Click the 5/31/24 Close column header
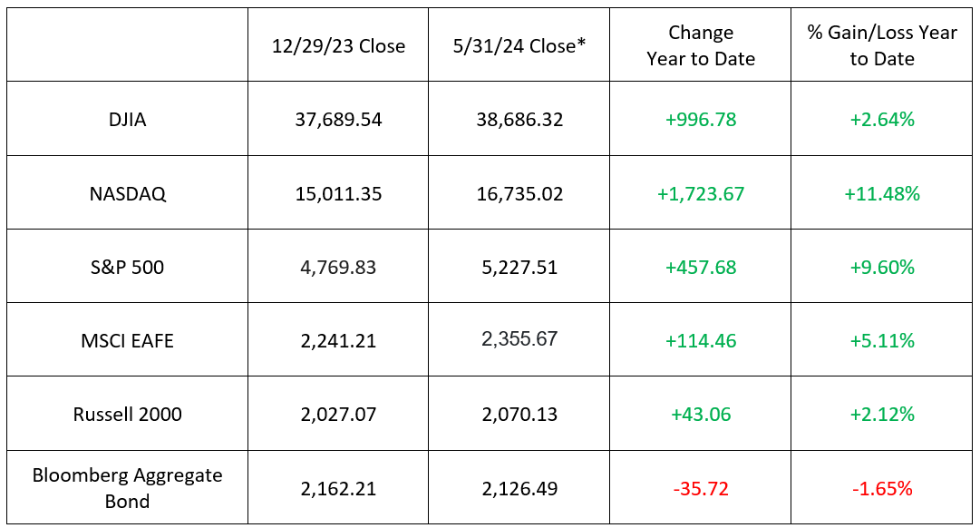The width and height of the screenshot is (980, 528). click(x=519, y=46)
